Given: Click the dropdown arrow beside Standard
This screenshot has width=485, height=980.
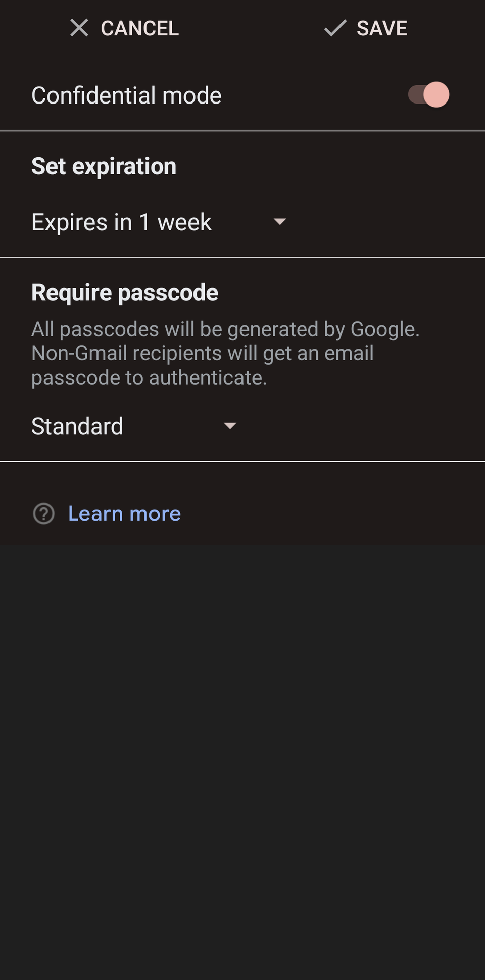Looking at the screenshot, I should coord(230,426).
